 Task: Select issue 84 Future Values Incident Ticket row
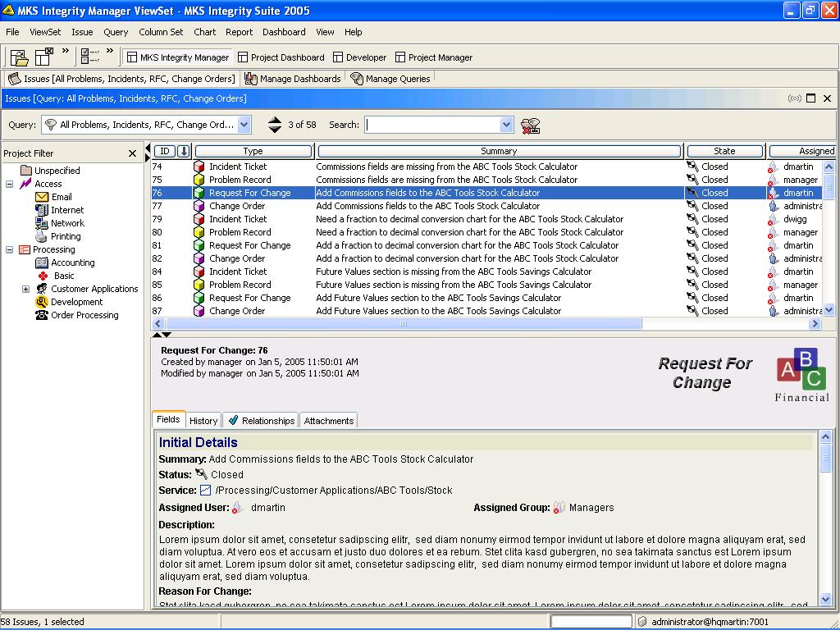tap(487, 272)
